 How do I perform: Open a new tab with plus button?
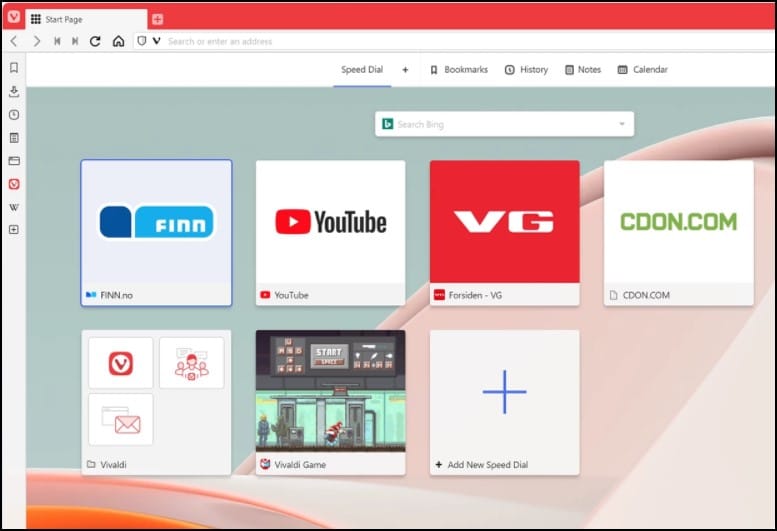pos(158,19)
